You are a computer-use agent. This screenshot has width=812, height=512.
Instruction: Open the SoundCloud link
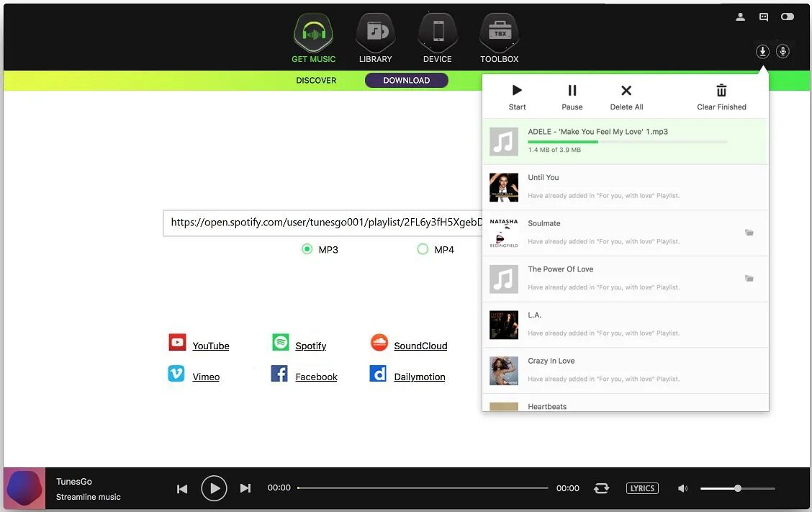420,346
